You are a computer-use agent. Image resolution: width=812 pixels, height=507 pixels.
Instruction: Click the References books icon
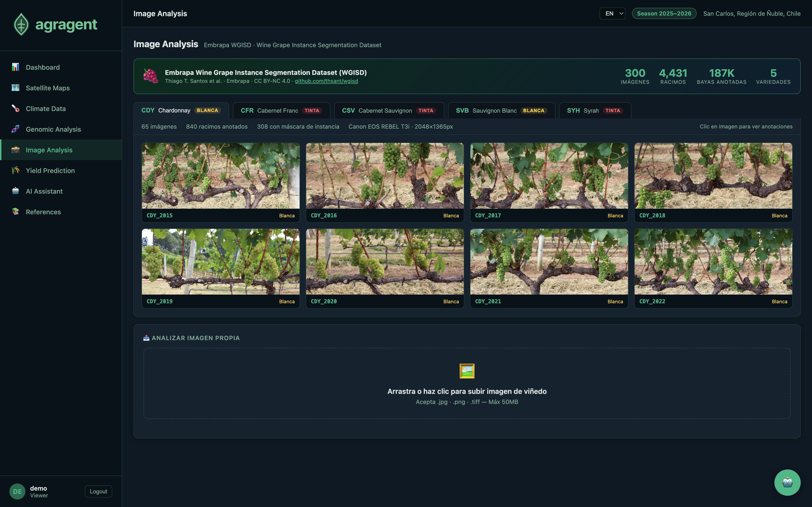click(16, 211)
